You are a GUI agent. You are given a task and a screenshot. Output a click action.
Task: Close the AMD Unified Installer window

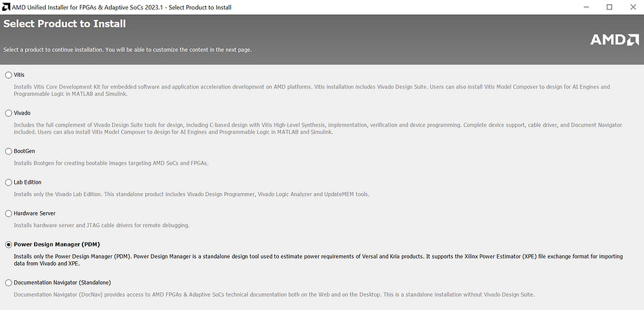point(632,7)
